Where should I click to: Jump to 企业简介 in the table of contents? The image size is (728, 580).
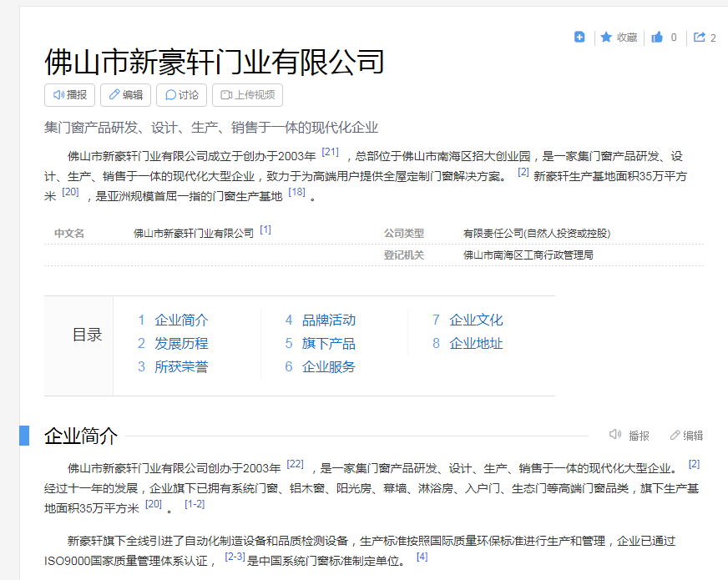coord(181,320)
